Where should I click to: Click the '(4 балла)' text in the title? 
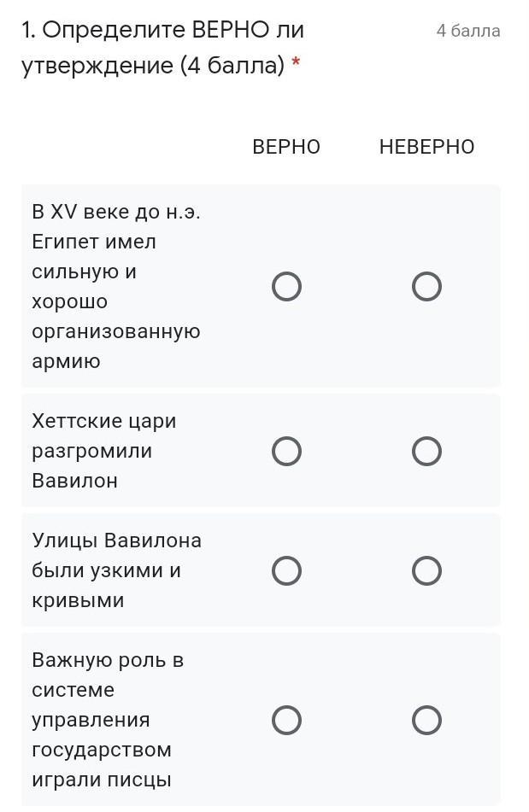tap(232, 66)
